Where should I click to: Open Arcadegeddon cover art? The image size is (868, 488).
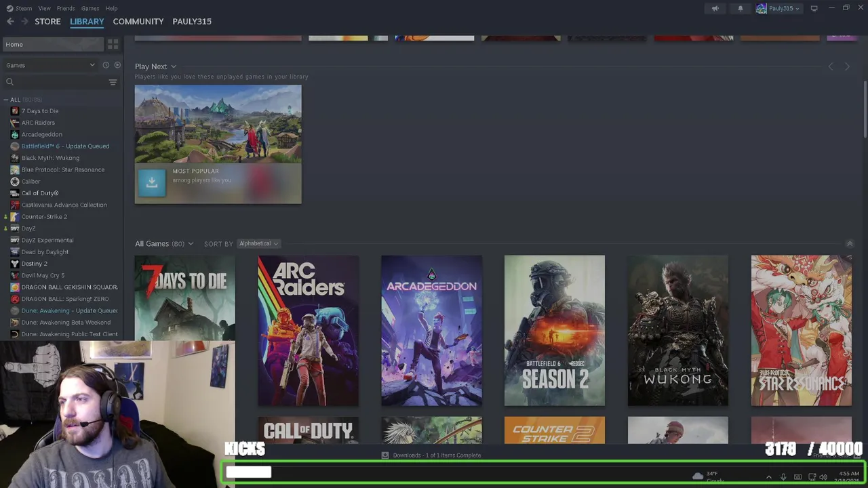[x=431, y=331]
